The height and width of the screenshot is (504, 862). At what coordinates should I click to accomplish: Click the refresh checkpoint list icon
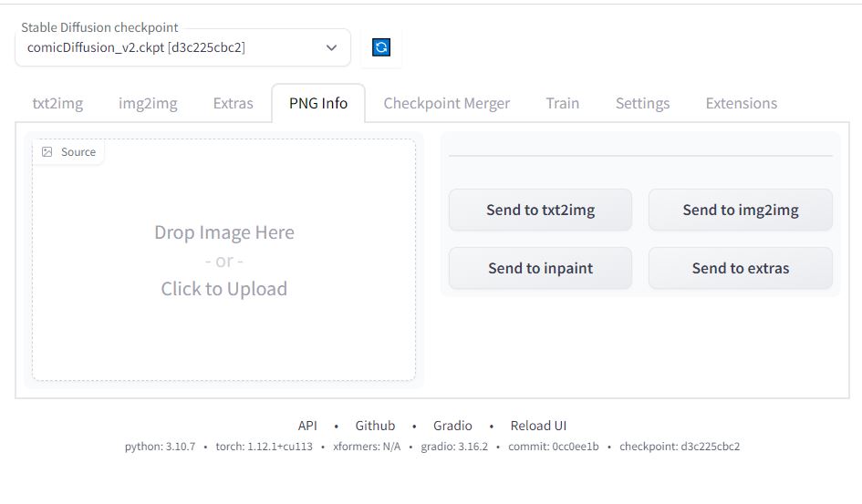381,47
